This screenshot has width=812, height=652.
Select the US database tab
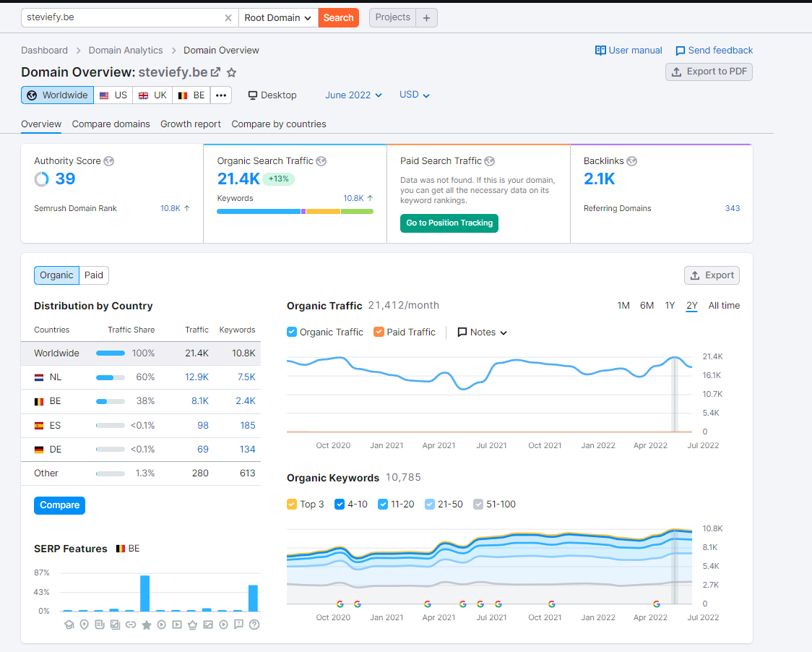[113, 95]
